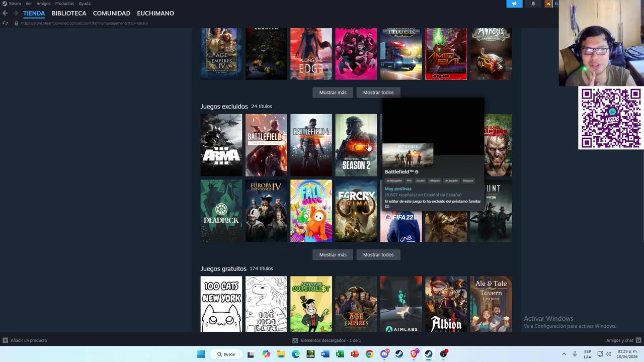Open the FIFA 22 cover

click(x=401, y=226)
